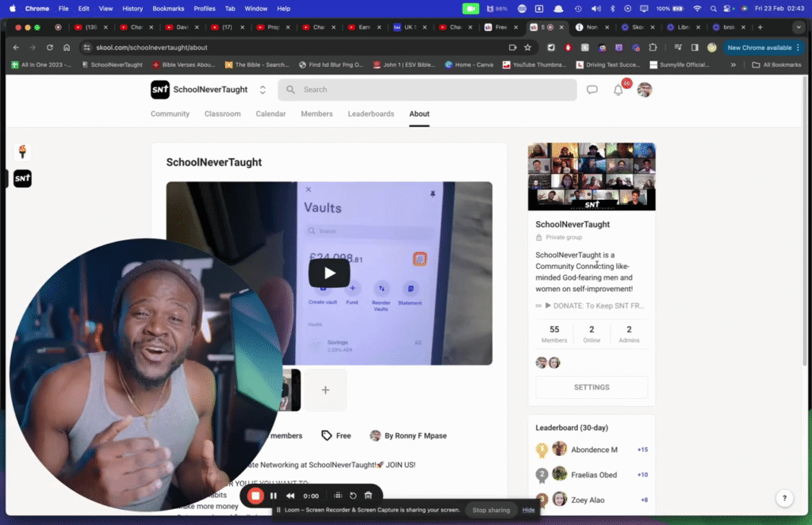812x525 pixels.
Task: Pause the Loom recording
Action: [274, 496]
